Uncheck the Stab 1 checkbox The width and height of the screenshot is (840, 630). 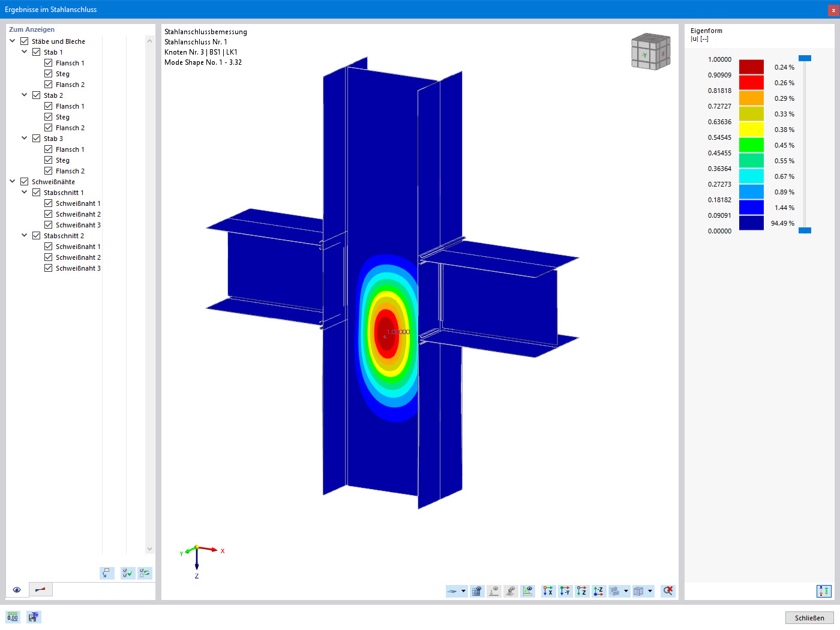37,52
